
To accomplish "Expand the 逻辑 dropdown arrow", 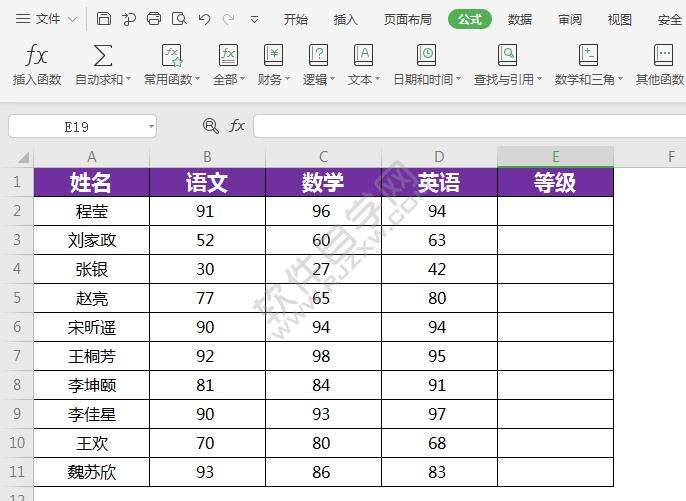I will tap(332, 79).
